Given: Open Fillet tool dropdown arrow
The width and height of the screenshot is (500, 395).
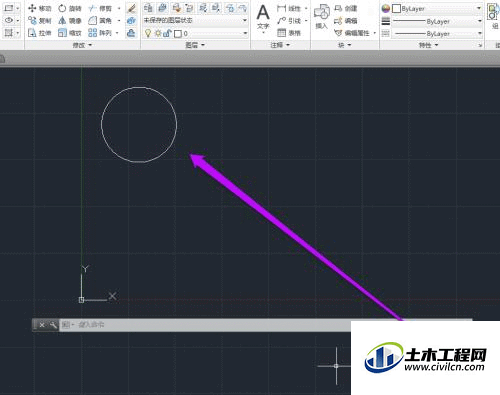Looking at the screenshot, I should pyautogui.click(x=119, y=21).
